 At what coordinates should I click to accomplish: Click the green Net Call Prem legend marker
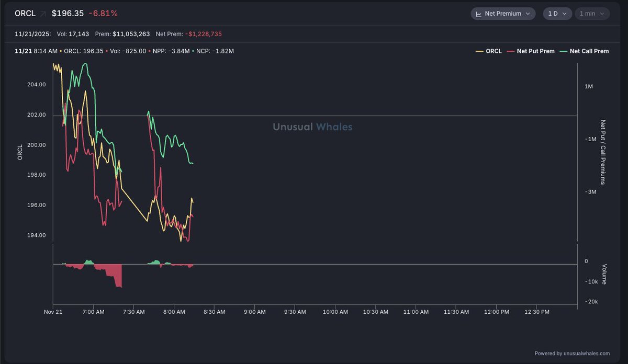coord(564,51)
